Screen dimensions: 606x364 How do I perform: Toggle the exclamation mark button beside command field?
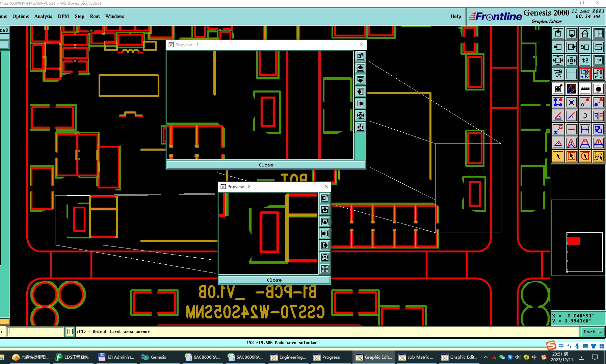(70, 332)
